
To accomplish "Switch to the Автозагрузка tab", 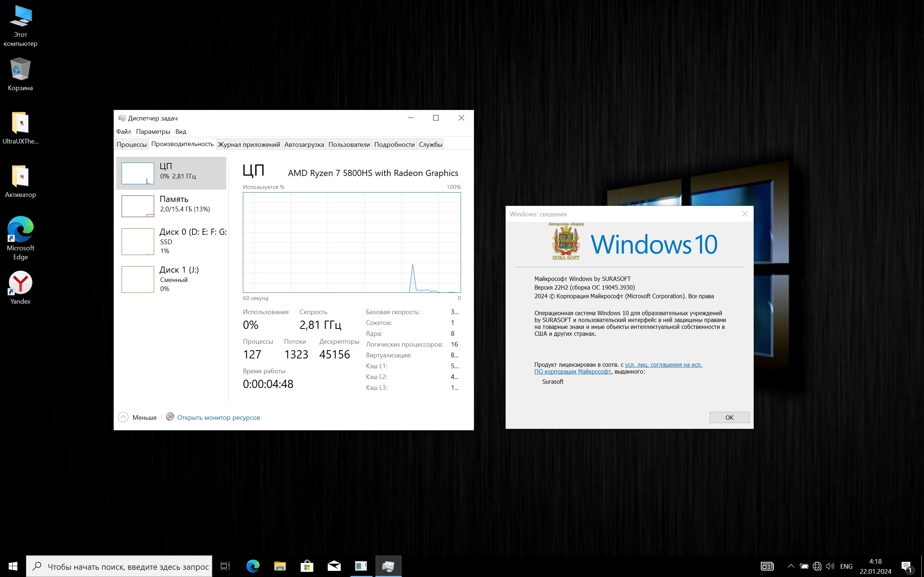I will click(x=304, y=145).
